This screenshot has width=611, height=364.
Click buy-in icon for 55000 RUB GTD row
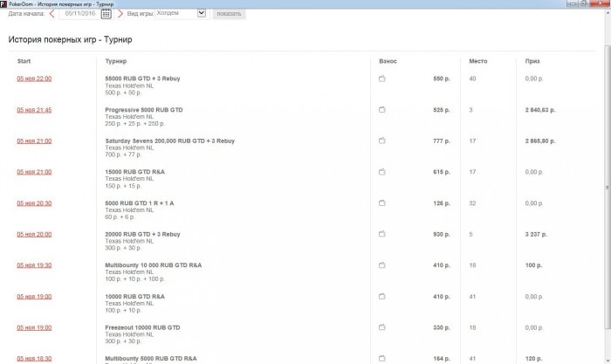(382, 79)
